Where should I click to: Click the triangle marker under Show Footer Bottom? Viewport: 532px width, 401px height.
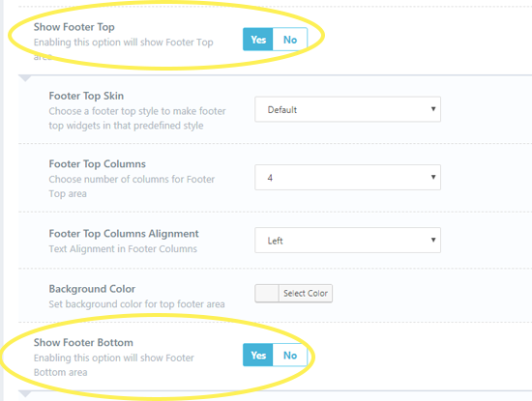click(x=25, y=394)
